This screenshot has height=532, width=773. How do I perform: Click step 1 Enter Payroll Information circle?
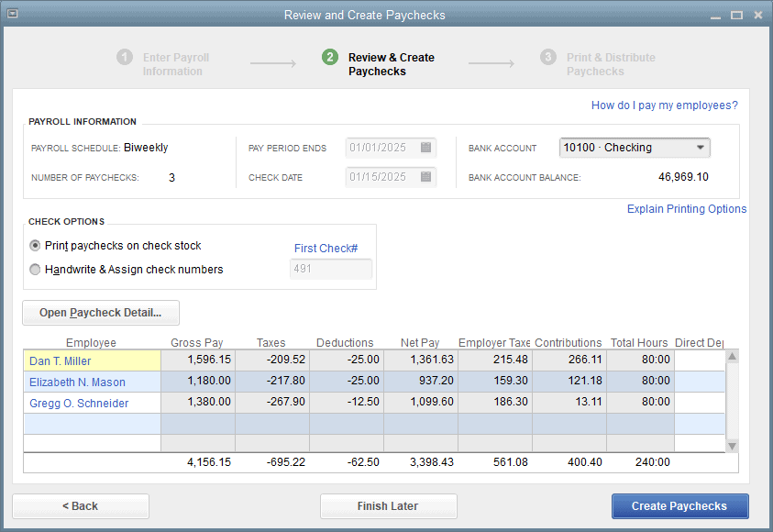(125, 57)
